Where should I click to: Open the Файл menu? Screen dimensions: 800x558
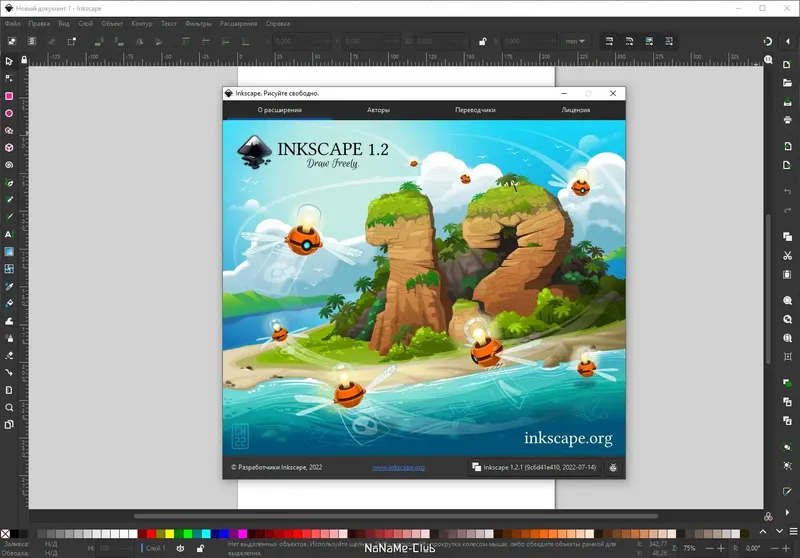click(13, 23)
